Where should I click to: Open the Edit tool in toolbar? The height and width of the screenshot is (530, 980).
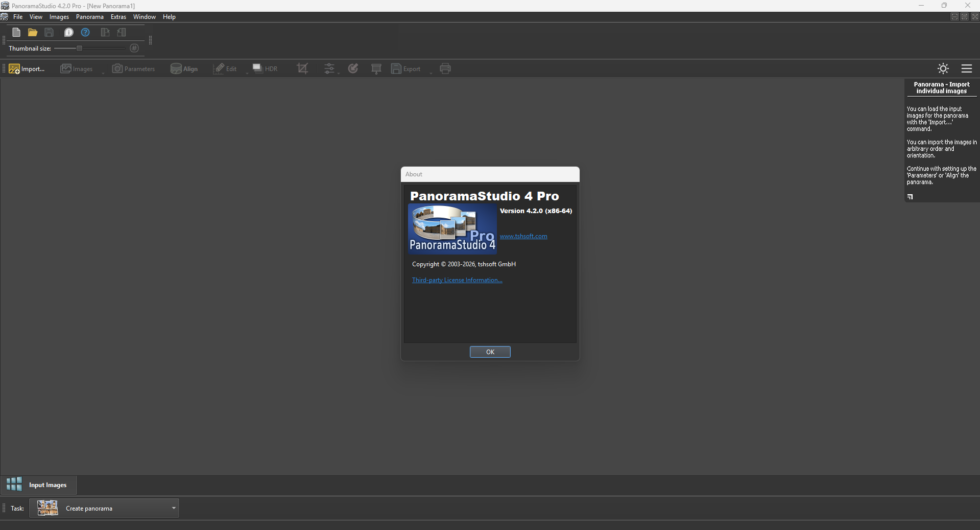click(225, 69)
